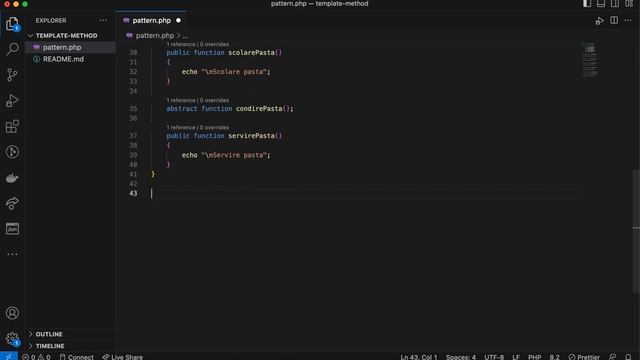Toggle the primary side bar layout icon
This screenshot has height=360, width=640.
click(x=587, y=4)
